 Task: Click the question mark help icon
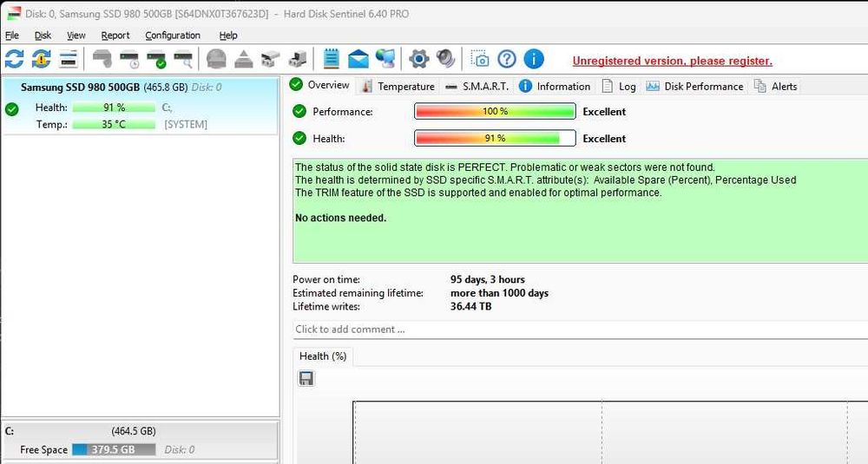[x=507, y=59]
